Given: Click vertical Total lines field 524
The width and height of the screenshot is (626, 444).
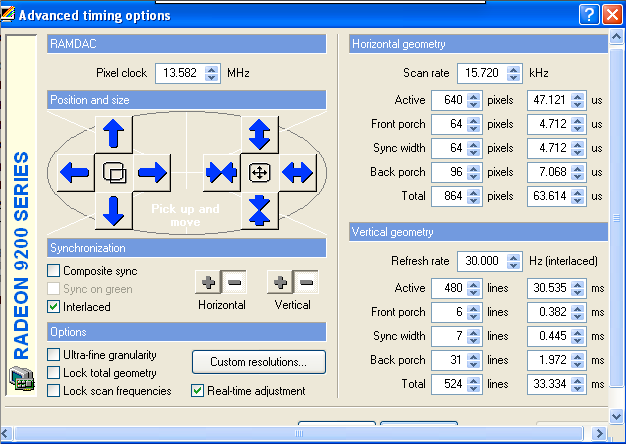Looking at the screenshot, I should pyautogui.click(x=450, y=384).
